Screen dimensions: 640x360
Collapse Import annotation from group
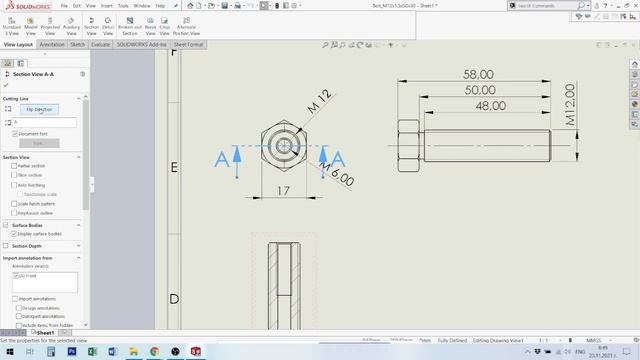click(78, 258)
